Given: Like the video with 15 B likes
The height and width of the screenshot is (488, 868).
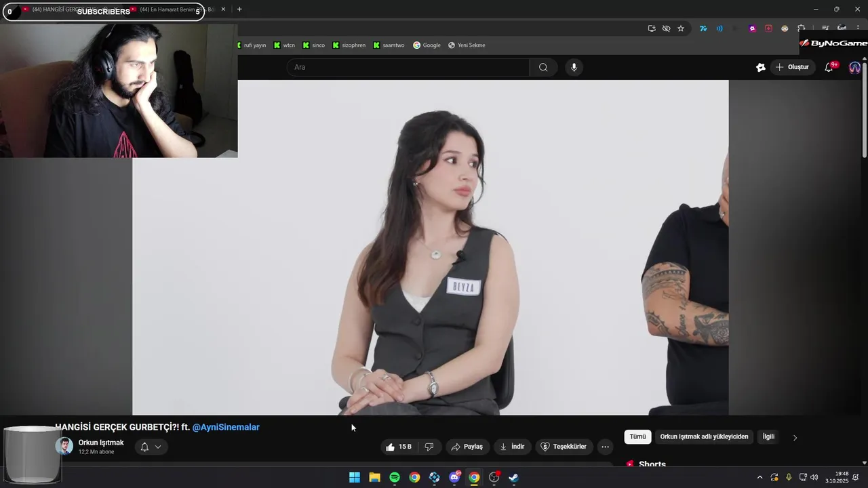Looking at the screenshot, I should (x=399, y=447).
